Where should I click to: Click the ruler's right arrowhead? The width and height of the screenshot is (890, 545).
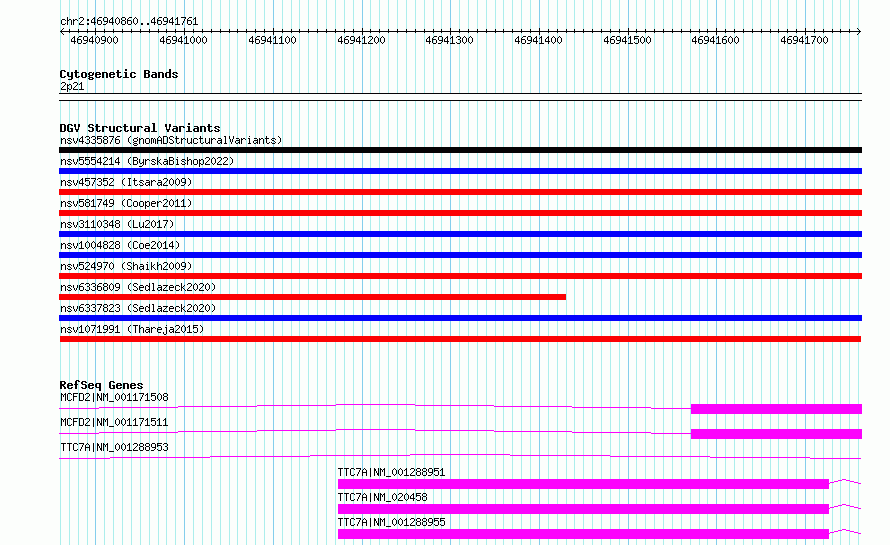859,32
